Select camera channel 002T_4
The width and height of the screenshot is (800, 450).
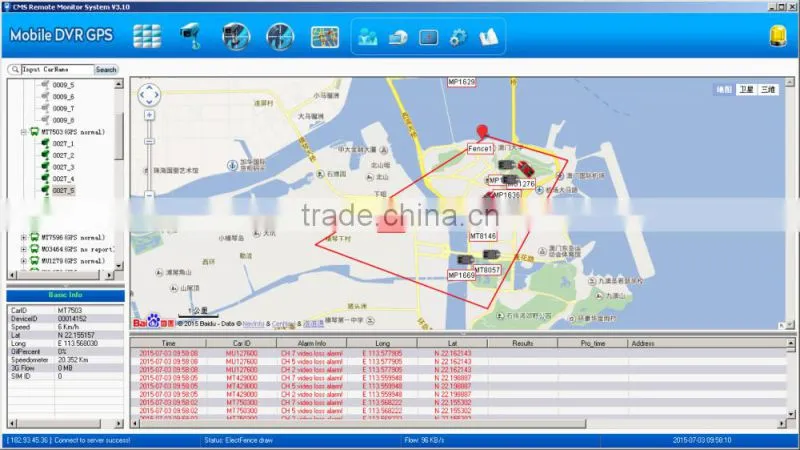pos(63,179)
